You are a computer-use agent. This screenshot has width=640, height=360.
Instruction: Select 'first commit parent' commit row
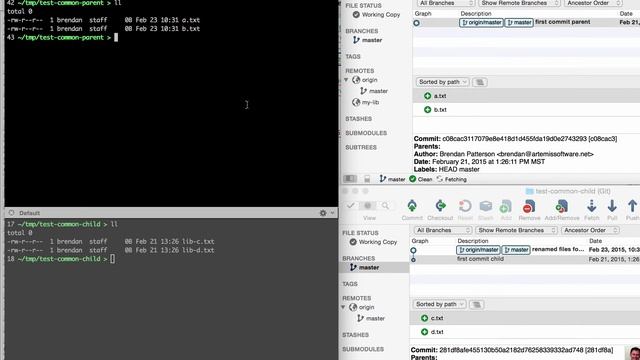(x=526, y=22)
